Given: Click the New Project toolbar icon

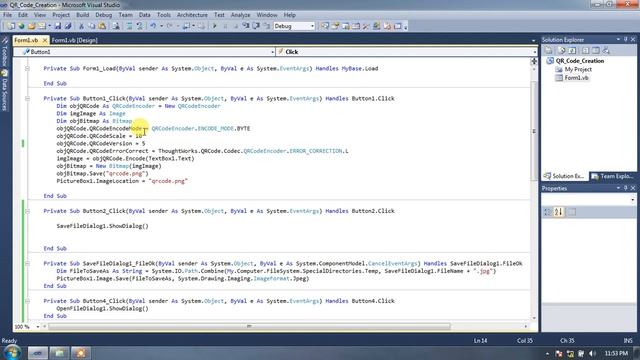Looking at the screenshot, I should (10, 26).
